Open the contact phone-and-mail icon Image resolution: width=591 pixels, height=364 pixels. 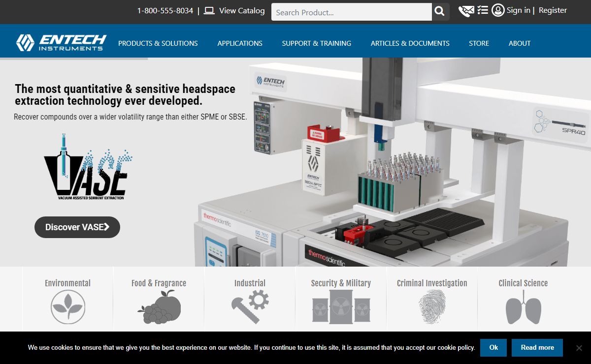click(x=466, y=11)
